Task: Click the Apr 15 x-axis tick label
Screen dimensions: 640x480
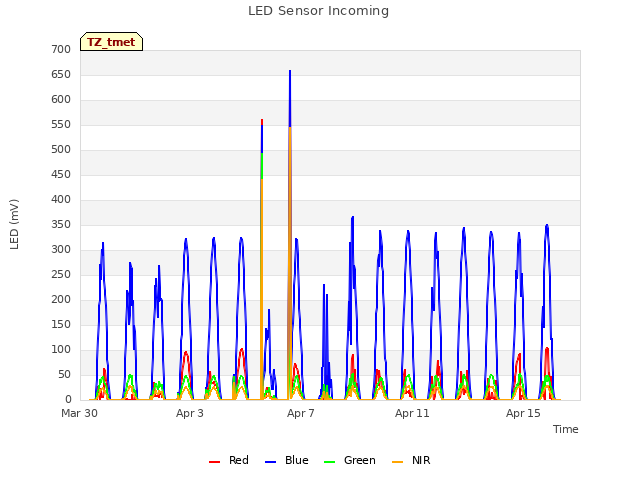Action: [523, 413]
